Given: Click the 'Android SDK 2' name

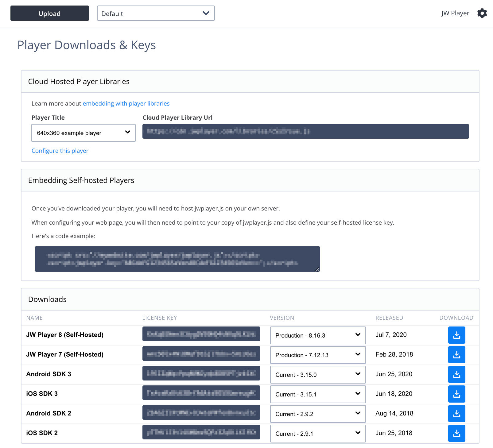Looking at the screenshot, I should tap(49, 413).
